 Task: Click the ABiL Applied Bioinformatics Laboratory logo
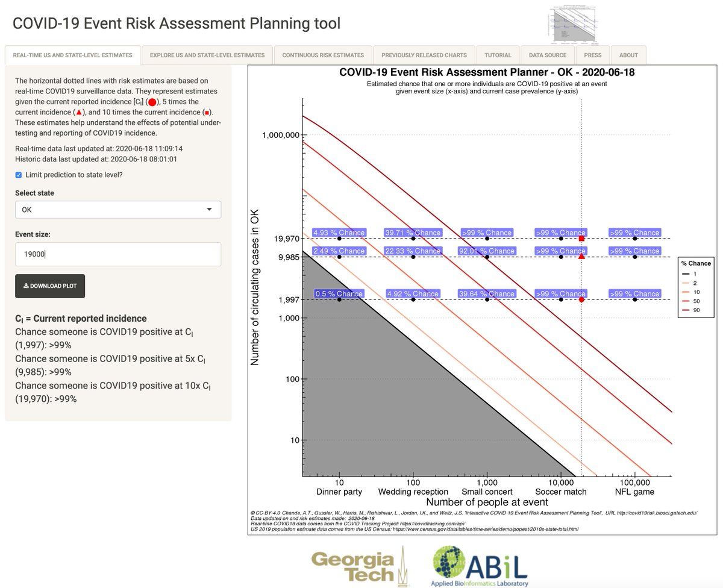click(480, 566)
